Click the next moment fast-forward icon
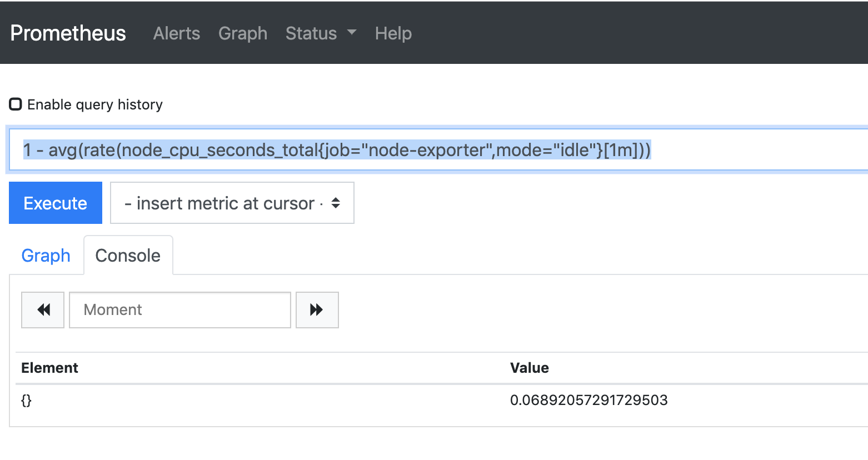Image resolution: width=868 pixels, height=460 pixels. click(317, 309)
